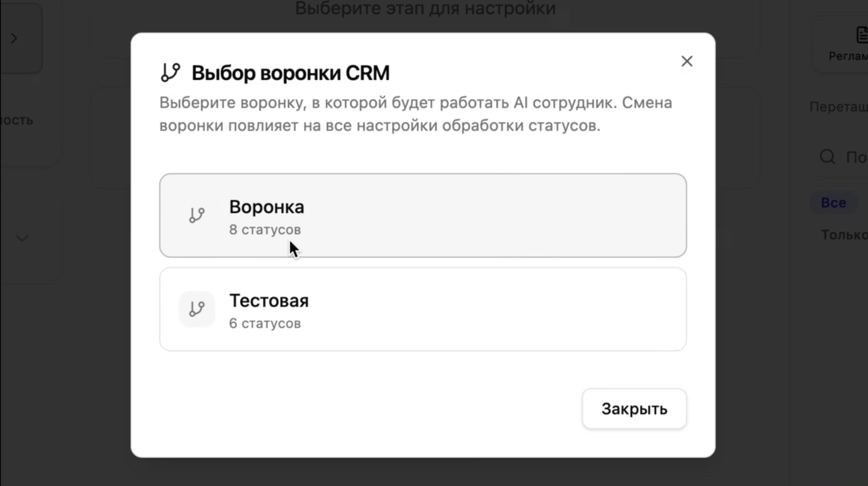Switch to the Все filter tab
The image size is (868, 486).
[x=833, y=203]
